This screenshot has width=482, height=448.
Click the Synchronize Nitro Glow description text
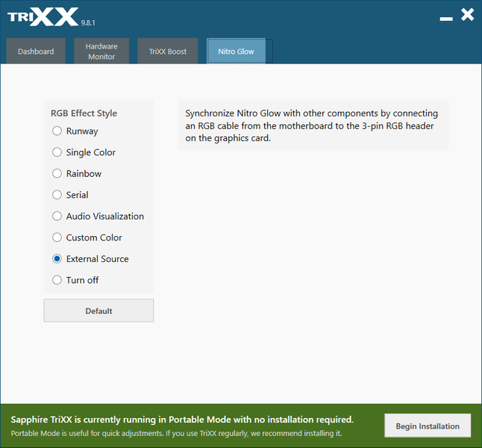coord(312,125)
